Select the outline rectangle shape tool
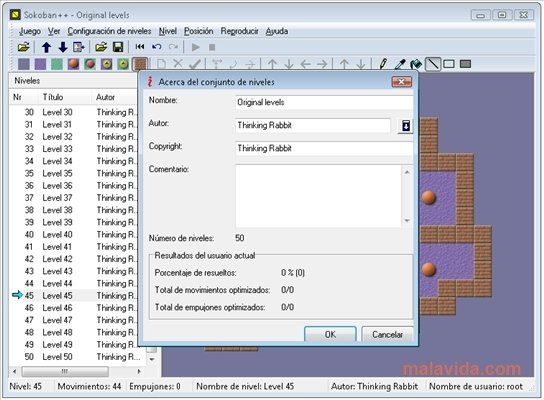 tap(449, 64)
